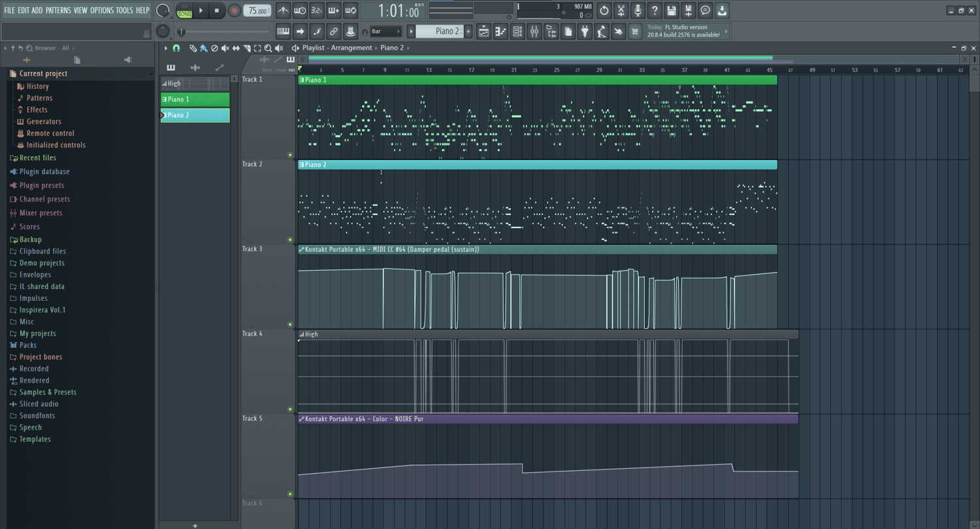Open the Piano roll view icon
The width and height of the screenshot is (980, 529).
500,31
